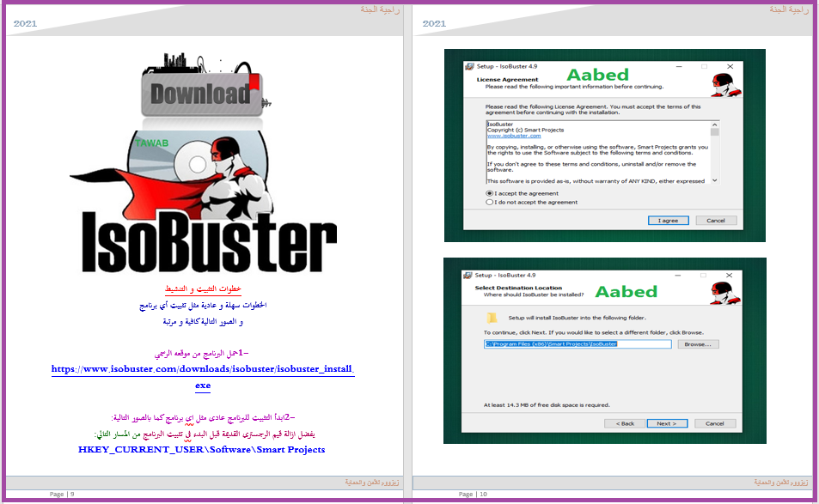Click 'At least 14.3 MB' disk space text

point(547,405)
